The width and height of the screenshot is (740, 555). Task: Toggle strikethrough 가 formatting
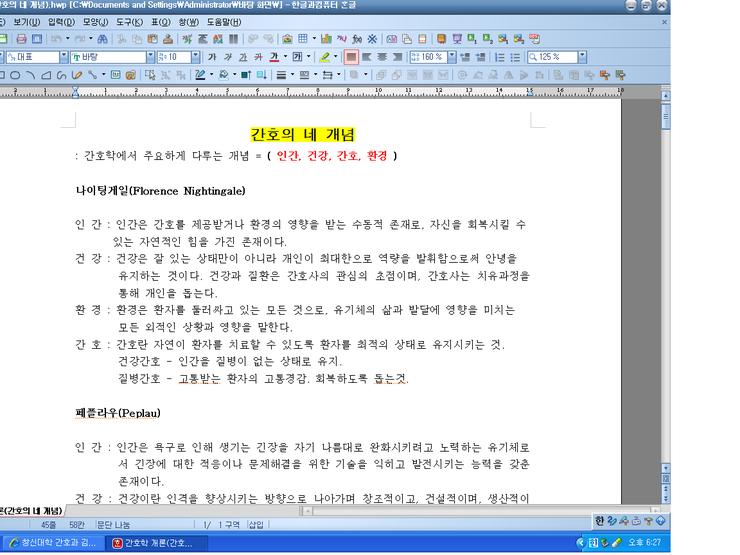pyautogui.click(x=259, y=57)
